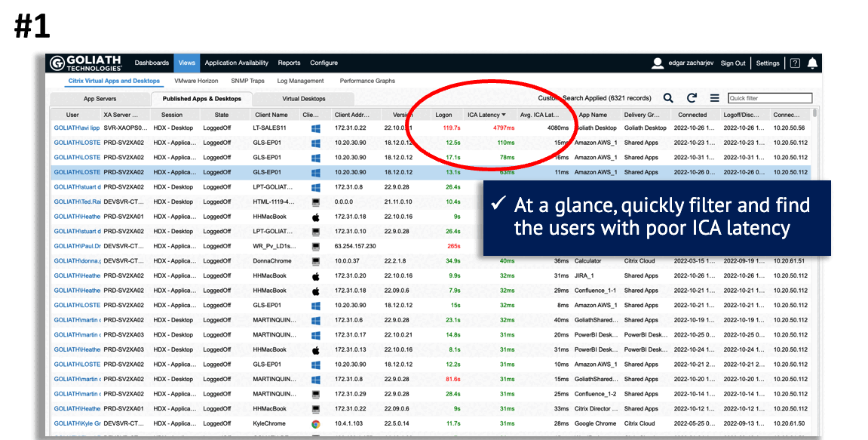Click the Chrome icon in the KyleChrome row

pos(315,424)
